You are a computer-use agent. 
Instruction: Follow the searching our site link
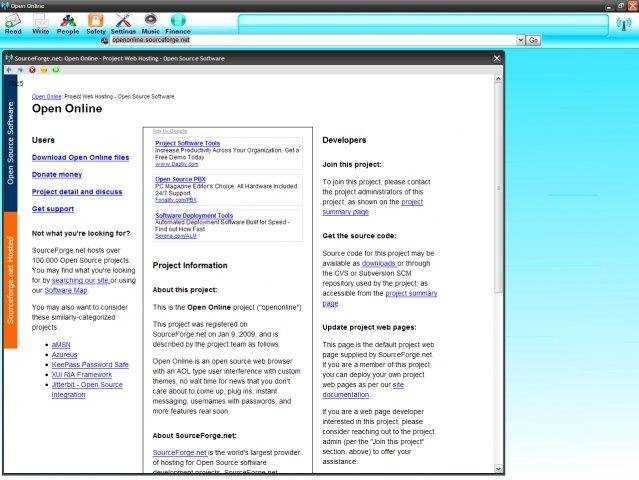[80, 280]
